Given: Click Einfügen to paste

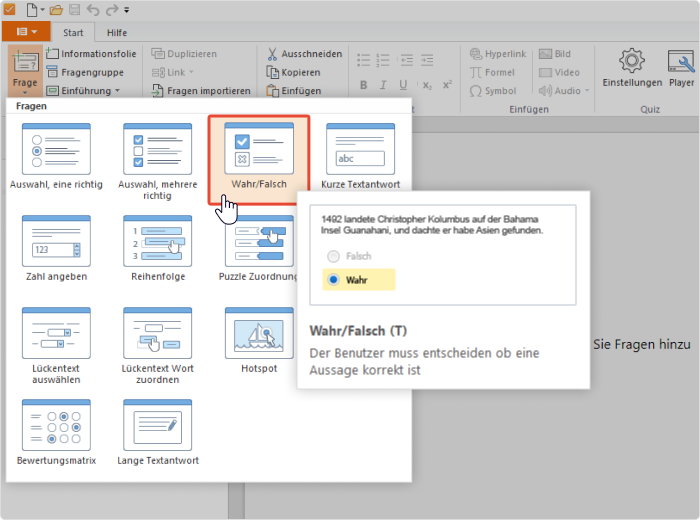Looking at the screenshot, I should point(294,91).
